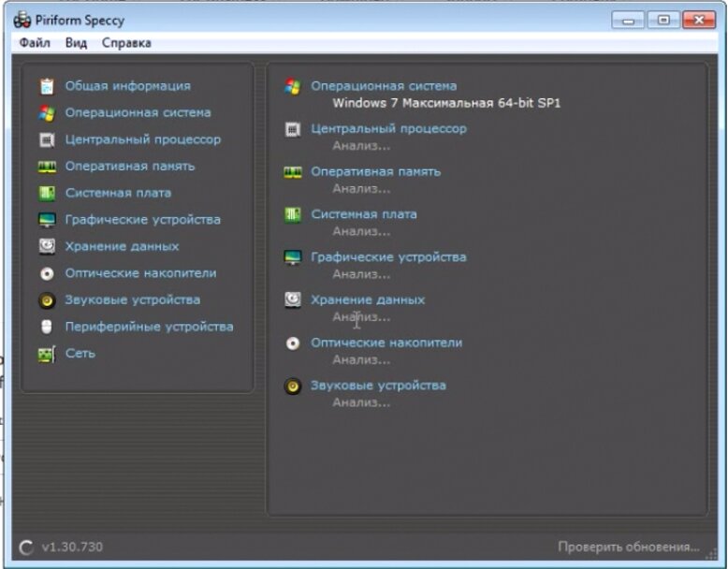Select Сеть in sidebar

coord(80,354)
